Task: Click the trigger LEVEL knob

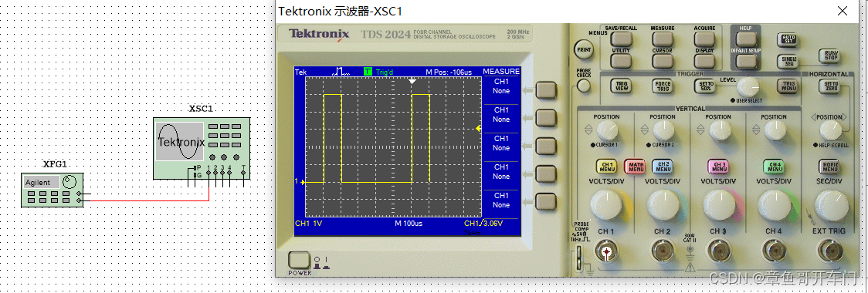Action: [748, 87]
